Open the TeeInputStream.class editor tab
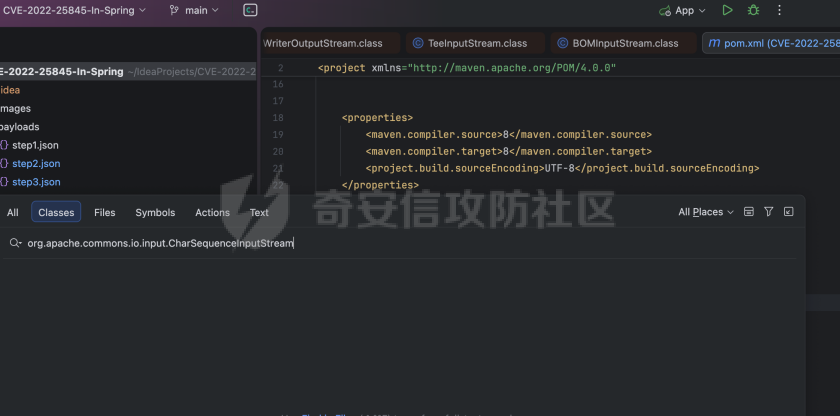 point(468,43)
